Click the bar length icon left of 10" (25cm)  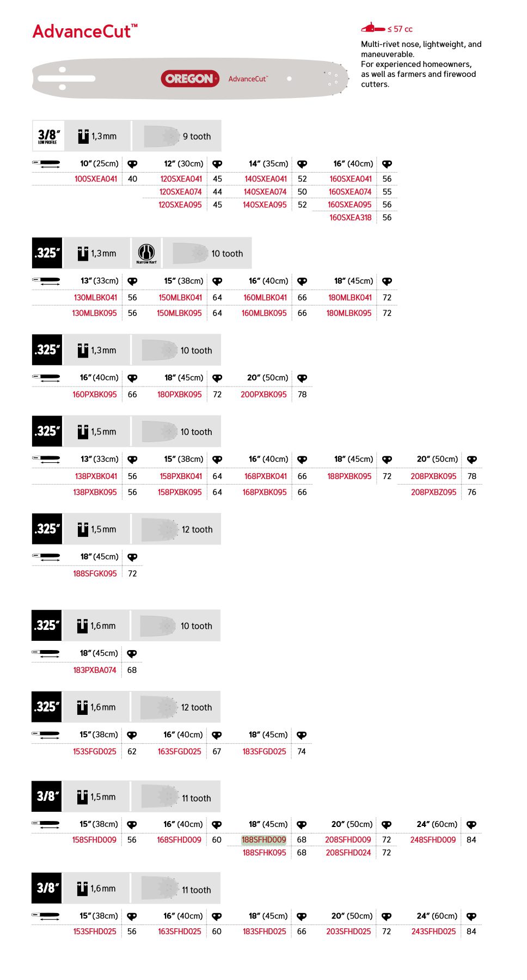pos(46,164)
